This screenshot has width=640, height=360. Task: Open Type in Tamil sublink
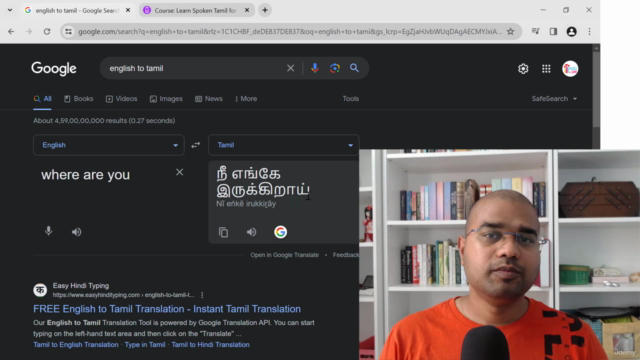pyautogui.click(x=145, y=344)
